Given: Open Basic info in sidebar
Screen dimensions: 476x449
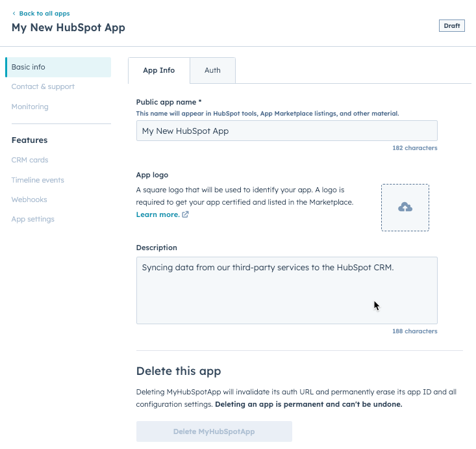Looking at the screenshot, I should (x=29, y=67).
